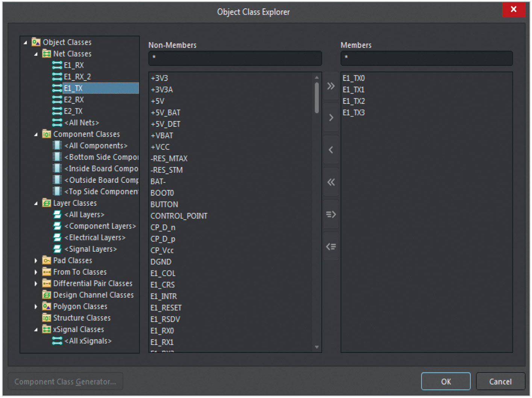
Task: Select the E2_RX net class
Action: 74,100
